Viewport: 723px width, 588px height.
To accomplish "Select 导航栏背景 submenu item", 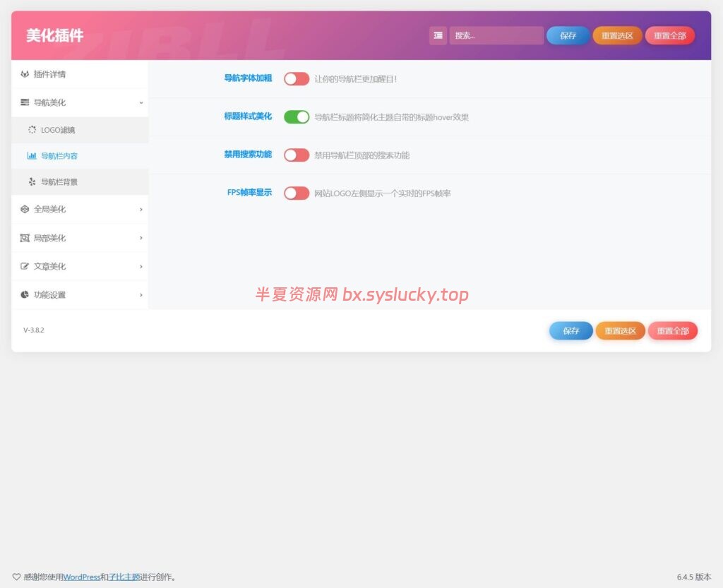I will tap(80, 181).
